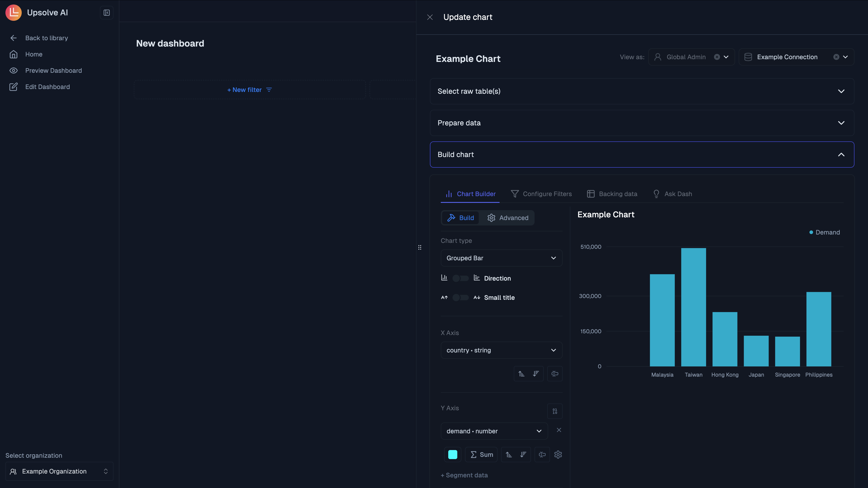Screen dimensions: 868x488
Task: Remove the demand field with the X
Action: pyautogui.click(x=559, y=430)
